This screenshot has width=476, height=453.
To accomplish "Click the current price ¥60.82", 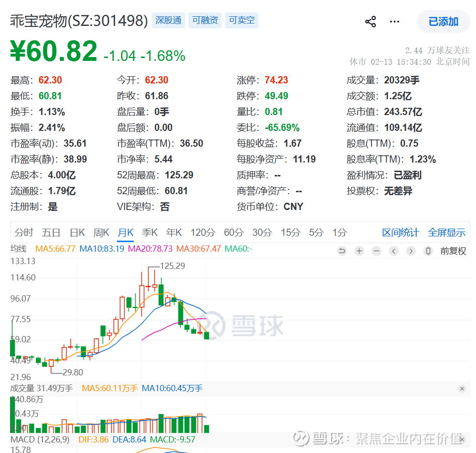I will pyautogui.click(x=54, y=51).
